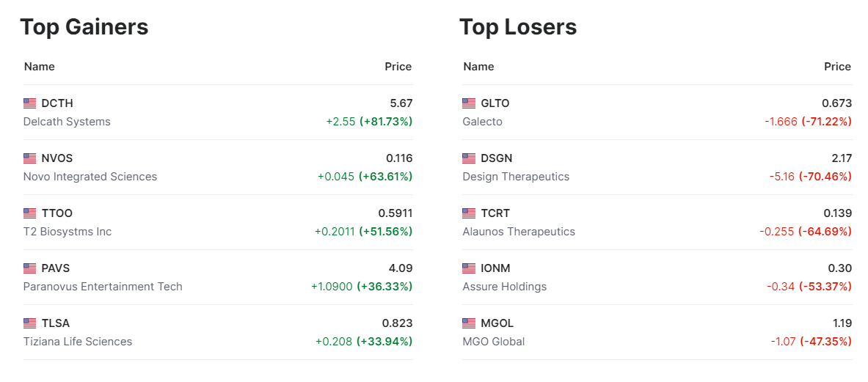This screenshot has height=382, width=868.
Task: Click the Paranovus Entertainment Tech name
Action: pos(103,287)
